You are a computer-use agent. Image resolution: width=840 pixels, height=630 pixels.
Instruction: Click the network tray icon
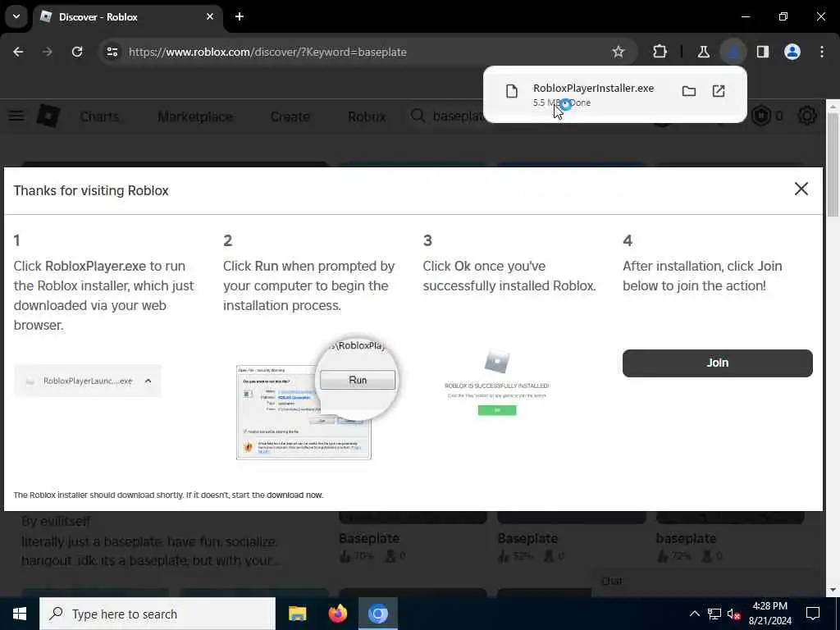click(x=714, y=614)
